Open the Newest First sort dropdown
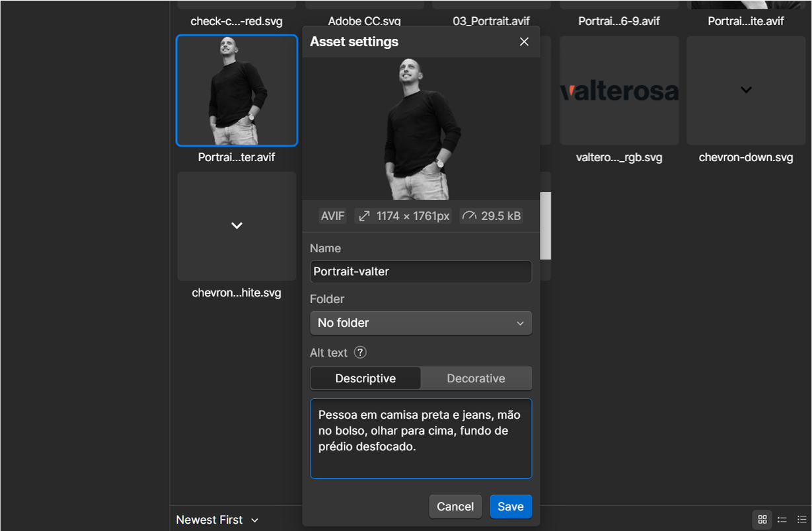This screenshot has height=531, width=812. (217, 520)
